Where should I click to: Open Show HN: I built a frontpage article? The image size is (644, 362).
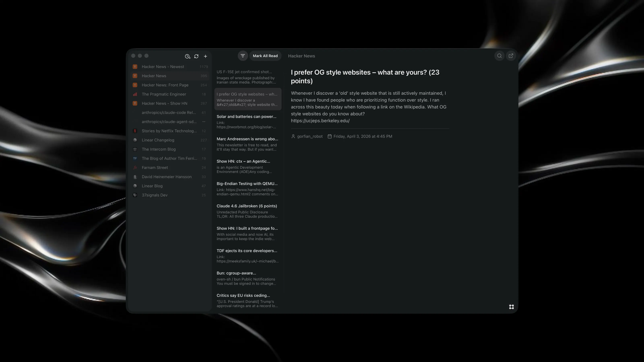point(248,233)
